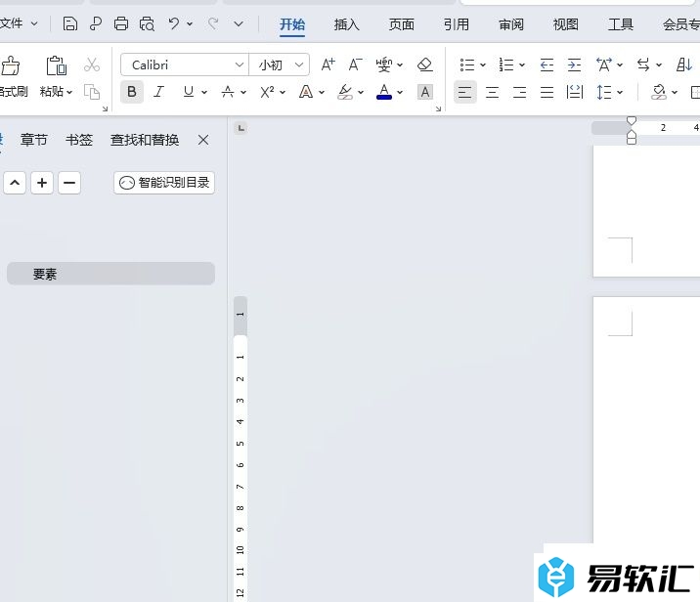Close the navigation pane with X
700x602 pixels.
coord(203,140)
